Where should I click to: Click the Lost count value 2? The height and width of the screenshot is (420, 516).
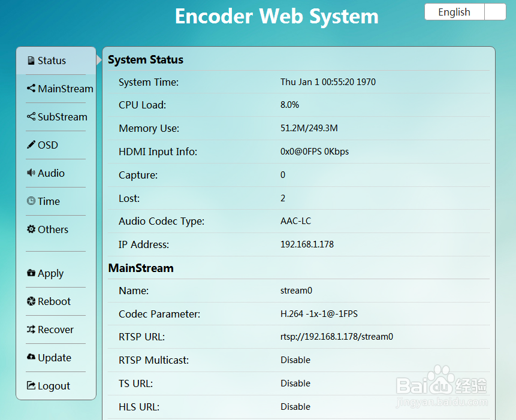click(x=283, y=198)
